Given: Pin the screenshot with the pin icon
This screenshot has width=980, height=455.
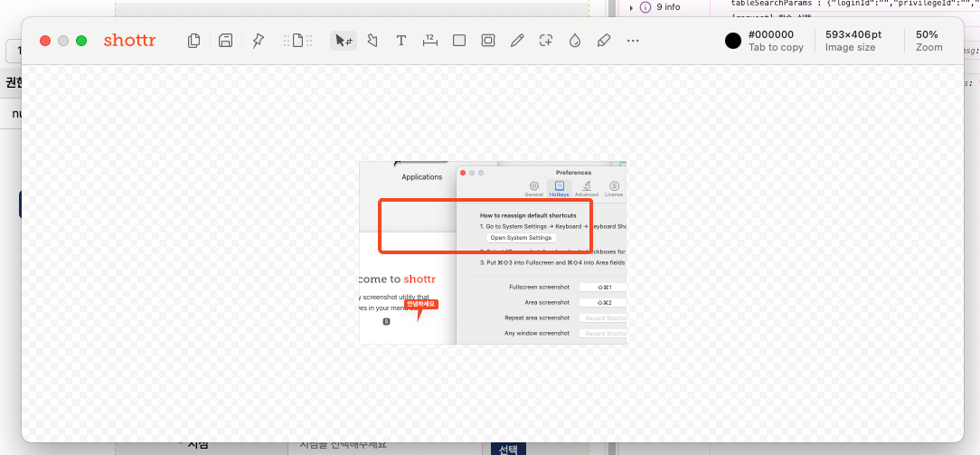Looking at the screenshot, I should (x=258, y=41).
